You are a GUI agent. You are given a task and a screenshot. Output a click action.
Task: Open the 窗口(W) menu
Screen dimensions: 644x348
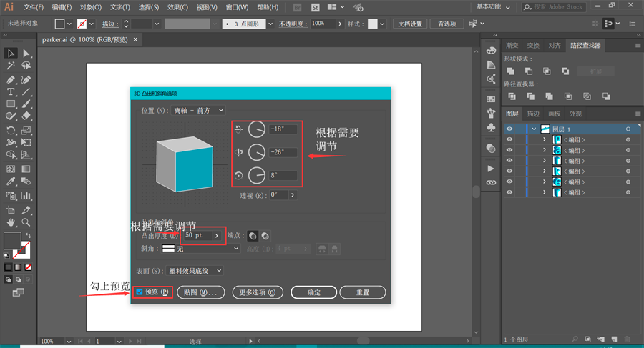tap(237, 7)
